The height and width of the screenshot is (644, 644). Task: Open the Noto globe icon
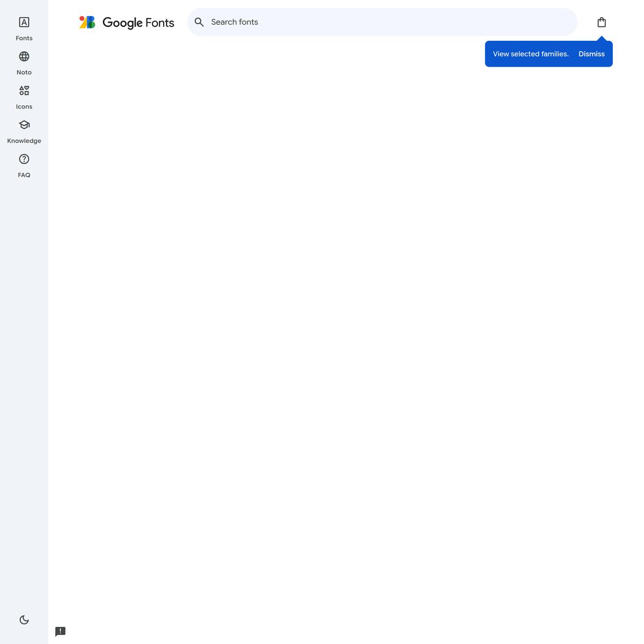(x=24, y=56)
